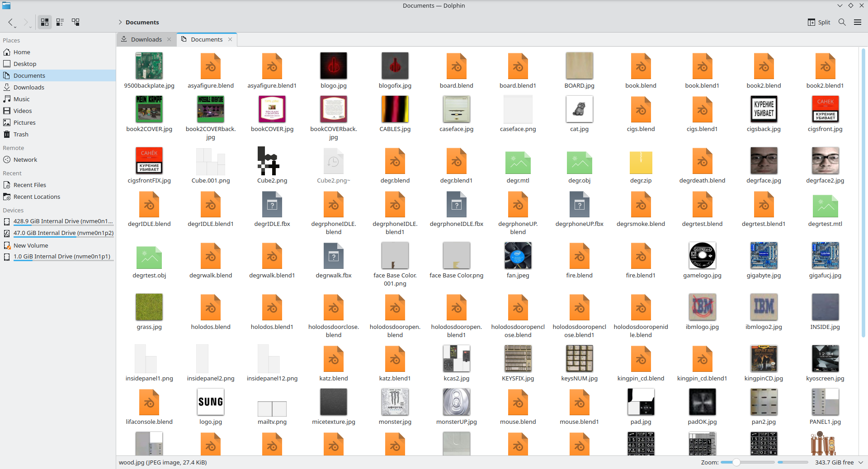
Task: Click the "Documents" breadcrumb in location bar
Action: click(x=142, y=22)
